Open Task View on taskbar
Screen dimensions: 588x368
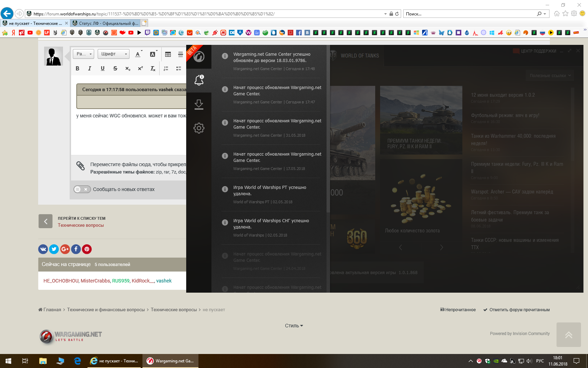25,361
